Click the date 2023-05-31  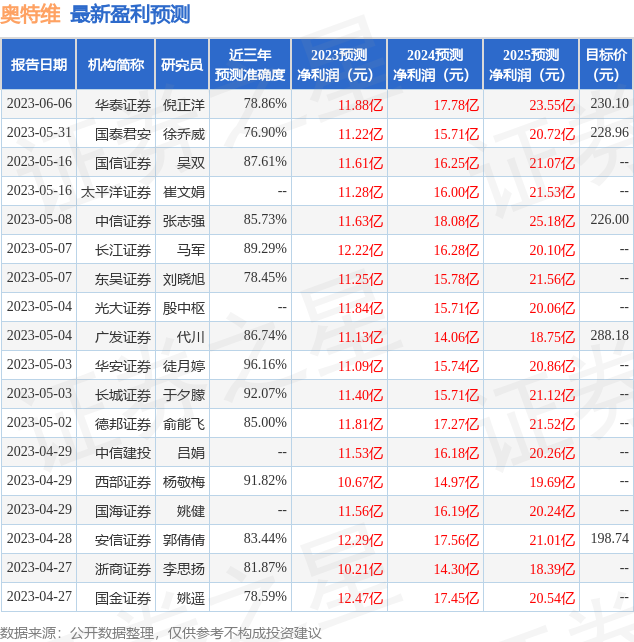tap(39, 133)
